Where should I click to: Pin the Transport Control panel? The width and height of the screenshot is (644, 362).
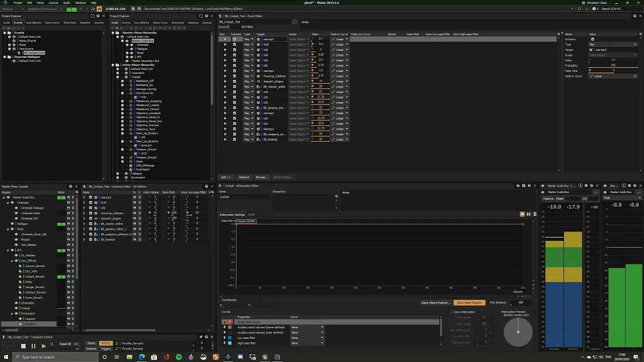click(x=201, y=337)
